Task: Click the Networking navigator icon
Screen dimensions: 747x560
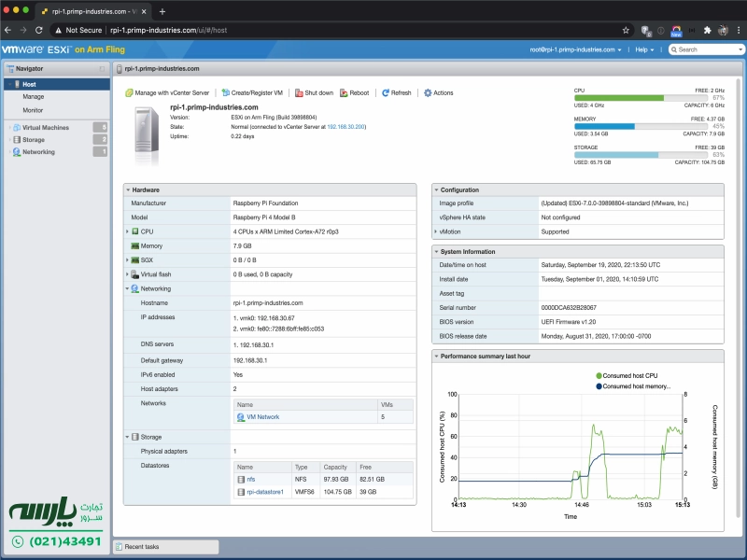Action: click(17, 152)
